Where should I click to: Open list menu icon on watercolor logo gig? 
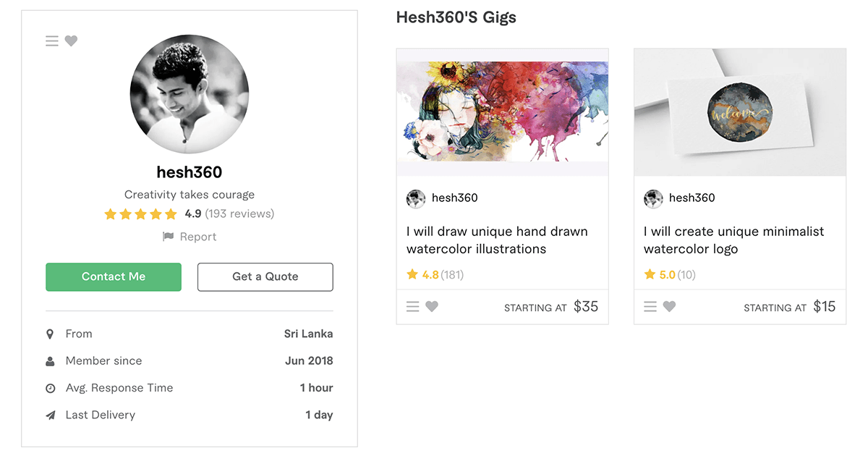click(650, 307)
